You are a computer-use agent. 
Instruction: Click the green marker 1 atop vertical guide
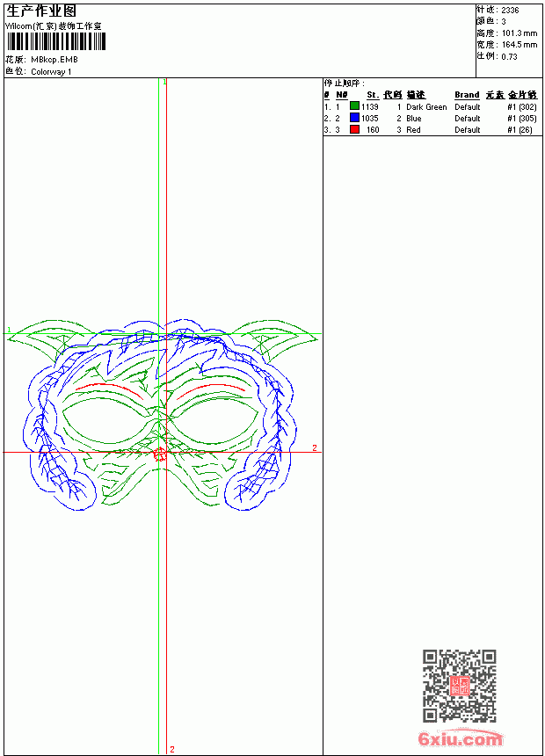point(164,82)
